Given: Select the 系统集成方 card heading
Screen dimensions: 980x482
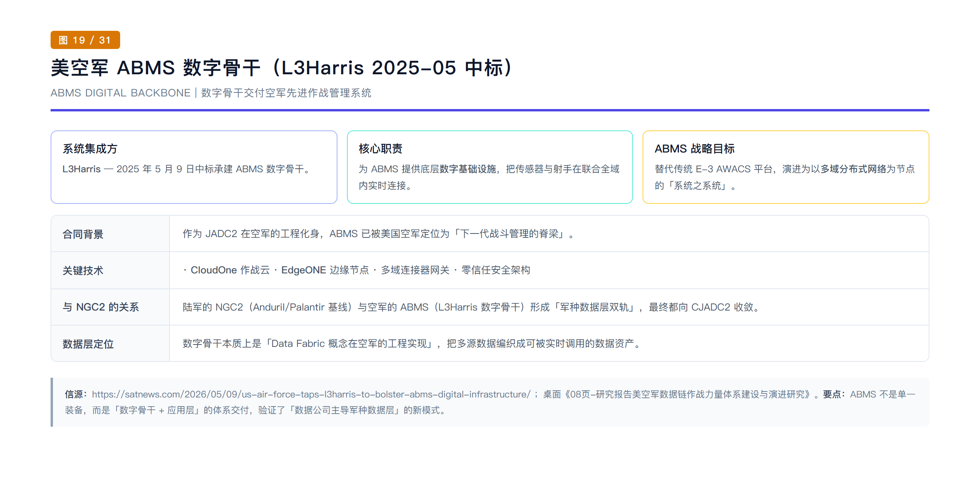Looking at the screenshot, I should (x=90, y=149).
